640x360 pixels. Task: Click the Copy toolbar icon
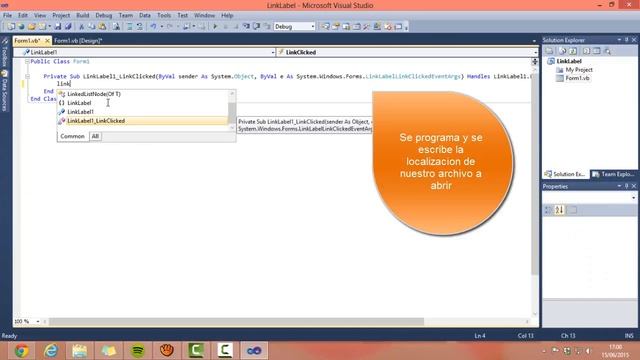92,27
